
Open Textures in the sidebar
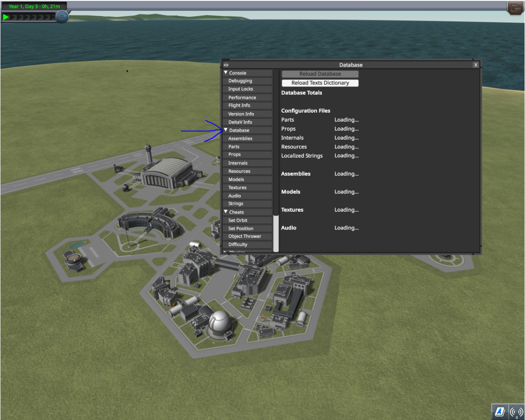point(248,187)
